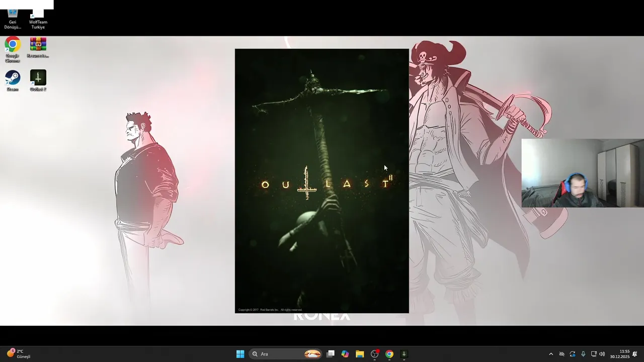Open the Windows Start menu

point(240,354)
